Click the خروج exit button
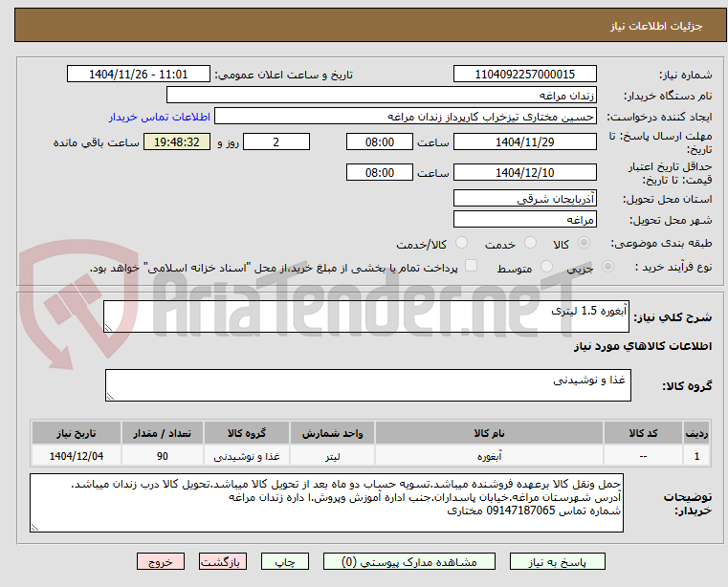This screenshot has width=728, height=587. [160, 561]
